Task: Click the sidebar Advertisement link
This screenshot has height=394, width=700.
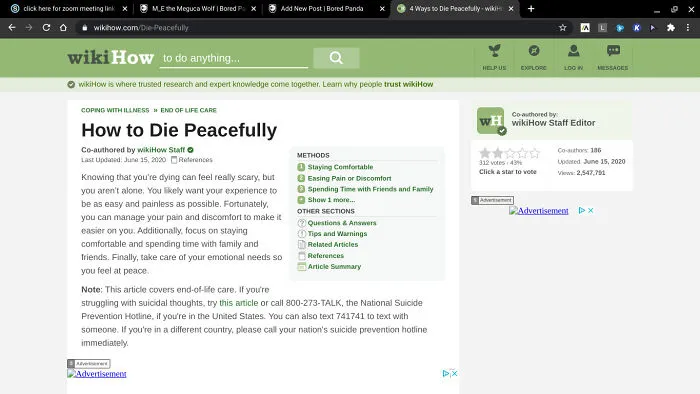Action: tap(539, 211)
